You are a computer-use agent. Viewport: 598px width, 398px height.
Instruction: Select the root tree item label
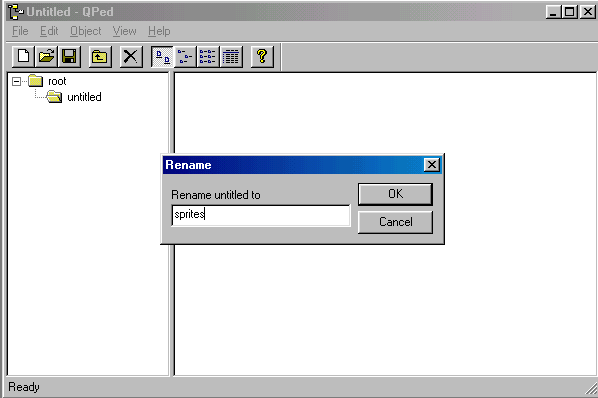pyautogui.click(x=57, y=81)
